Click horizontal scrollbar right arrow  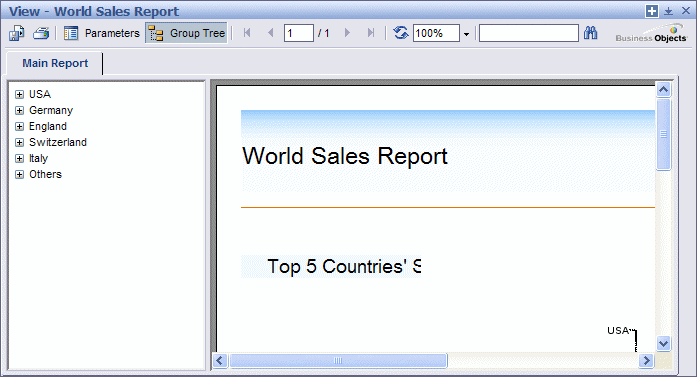click(x=646, y=361)
